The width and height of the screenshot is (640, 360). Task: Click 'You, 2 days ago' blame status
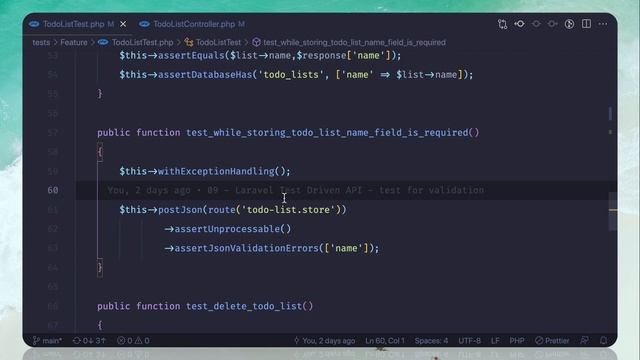coord(324,340)
